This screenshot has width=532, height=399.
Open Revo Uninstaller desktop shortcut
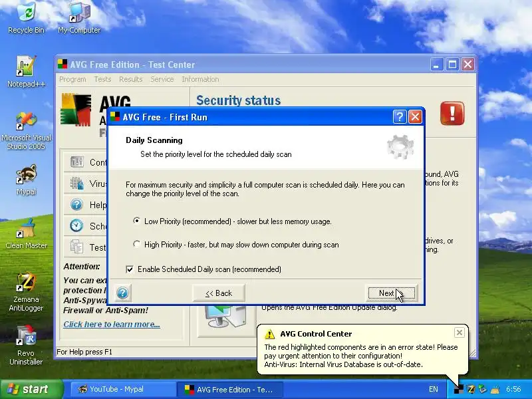pyautogui.click(x=26, y=345)
